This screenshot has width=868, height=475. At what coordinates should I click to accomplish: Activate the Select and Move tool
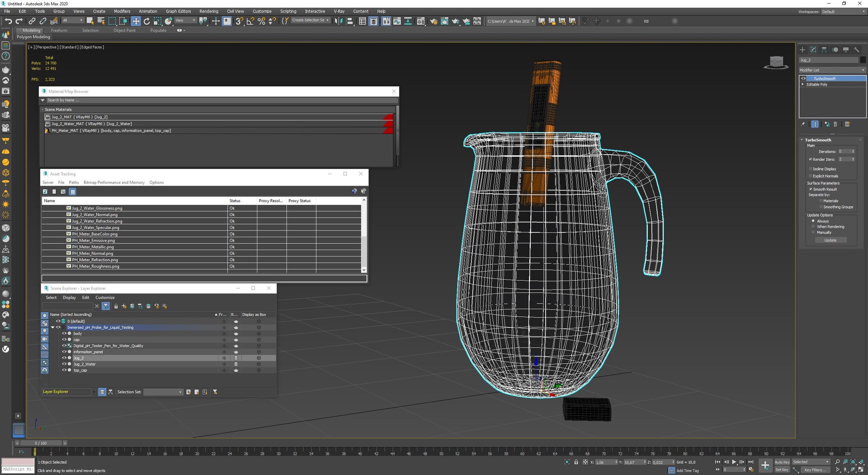pos(136,21)
